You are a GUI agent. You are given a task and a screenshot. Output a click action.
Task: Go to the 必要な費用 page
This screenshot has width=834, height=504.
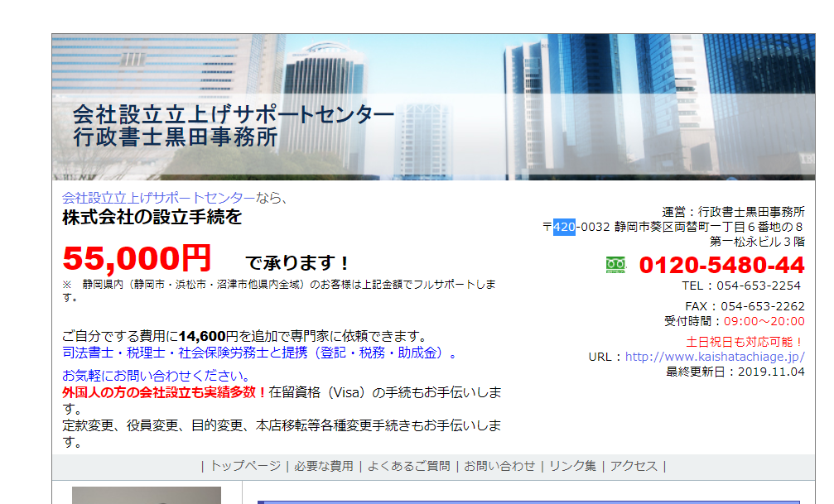323,466
